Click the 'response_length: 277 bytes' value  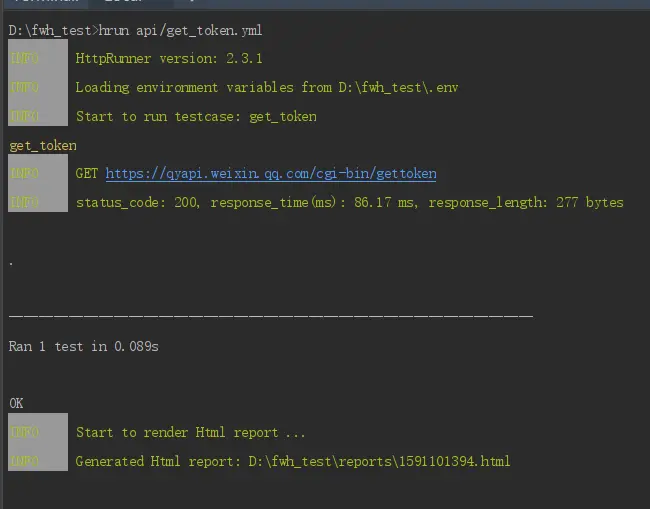click(x=526, y=203)
